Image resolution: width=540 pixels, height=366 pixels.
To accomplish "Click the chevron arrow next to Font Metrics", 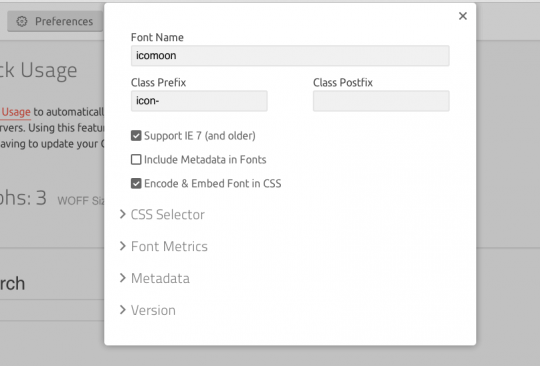I will (x=123, y=246).
